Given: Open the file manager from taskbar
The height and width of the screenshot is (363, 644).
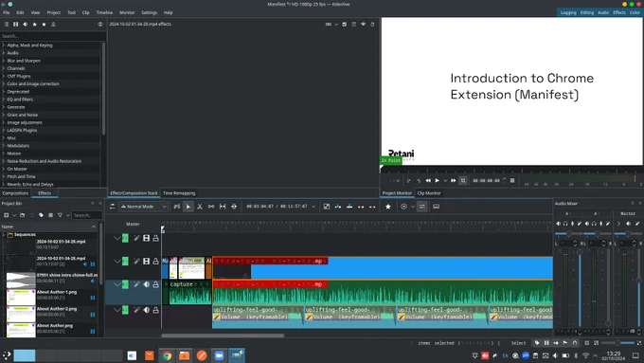Looking at the screenshot, I should 185,355.
